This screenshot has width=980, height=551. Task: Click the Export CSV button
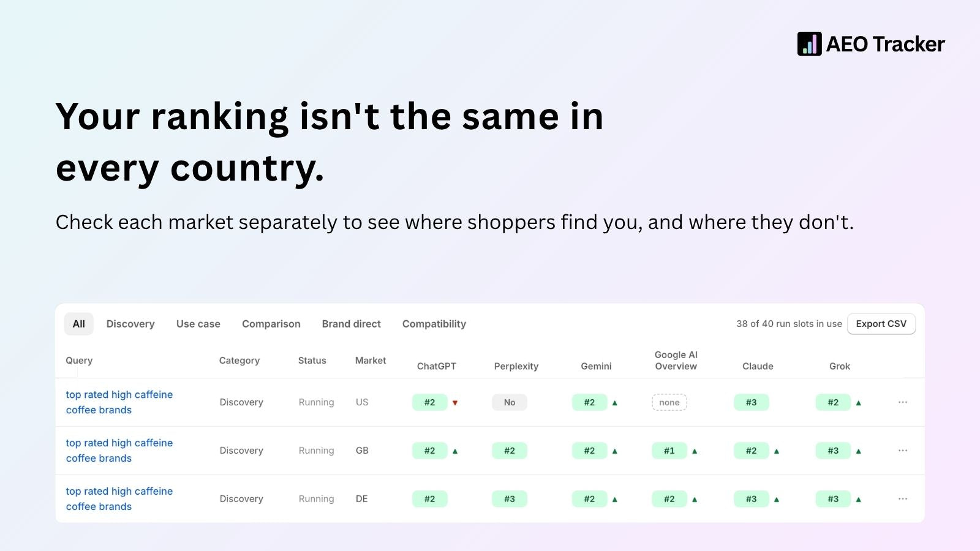click(881, 324)
